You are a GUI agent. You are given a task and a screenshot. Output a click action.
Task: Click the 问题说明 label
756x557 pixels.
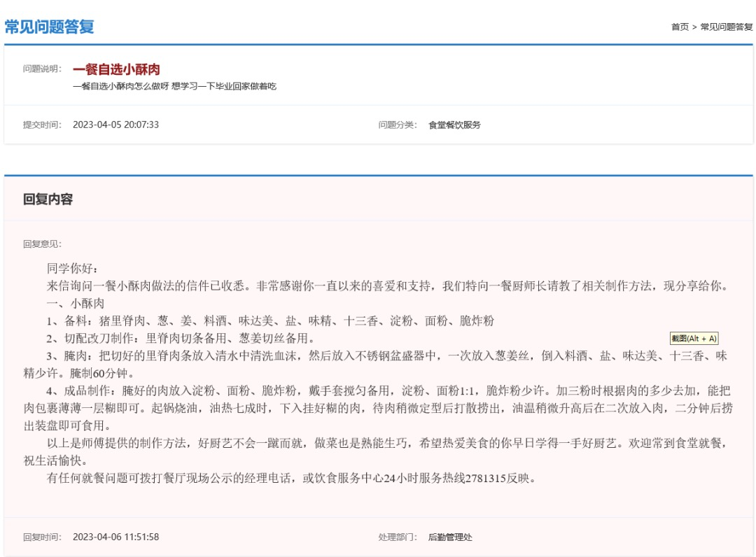42,69
